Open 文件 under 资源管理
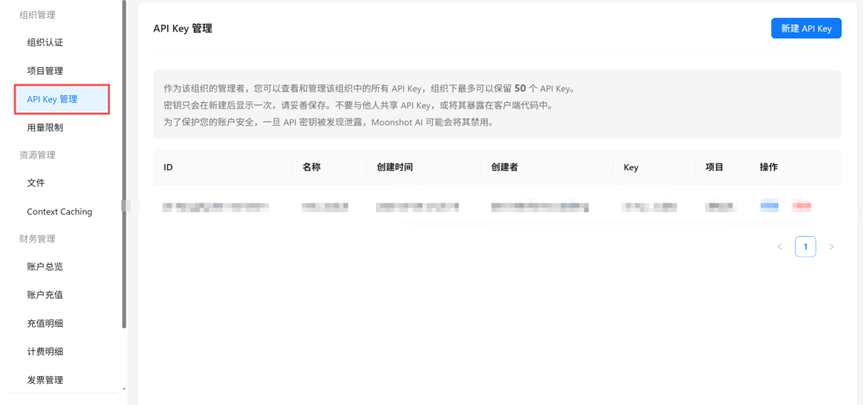The width and height of the screenshot is (863, 405). [x=36, y=183]
